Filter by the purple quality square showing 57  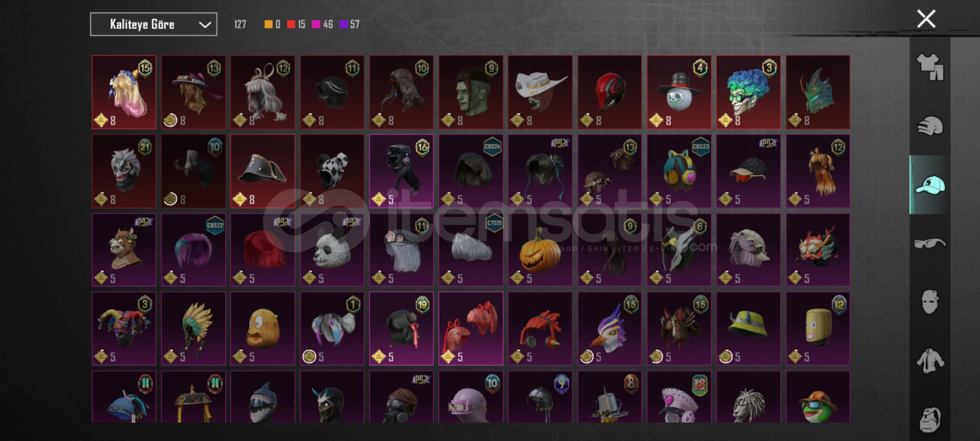click(344, 24)
